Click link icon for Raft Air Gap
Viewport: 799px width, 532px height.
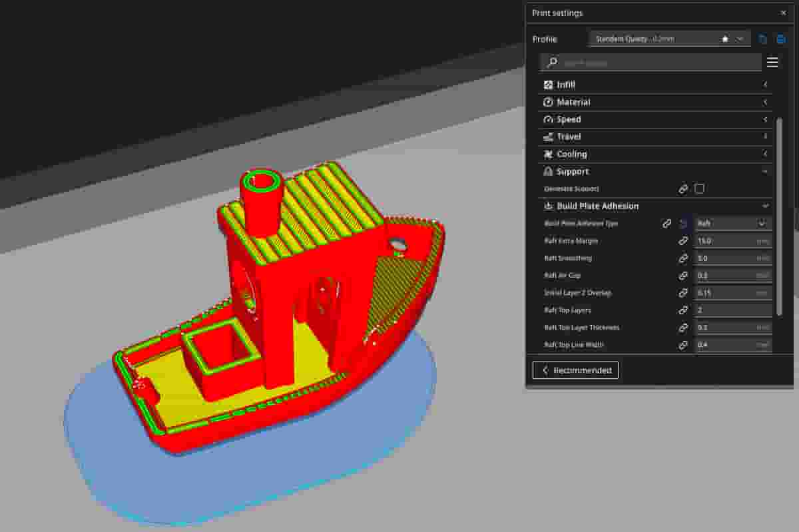(x=683, y=276)
